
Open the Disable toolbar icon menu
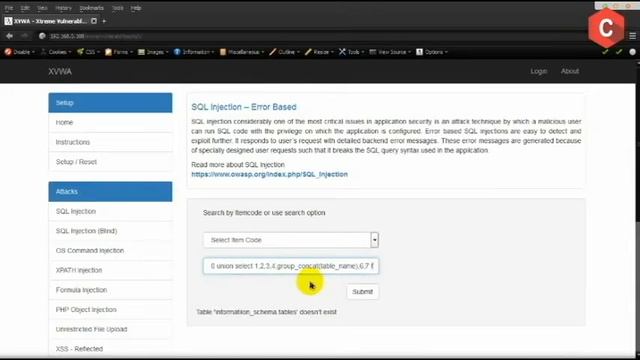tap(8, 52)
